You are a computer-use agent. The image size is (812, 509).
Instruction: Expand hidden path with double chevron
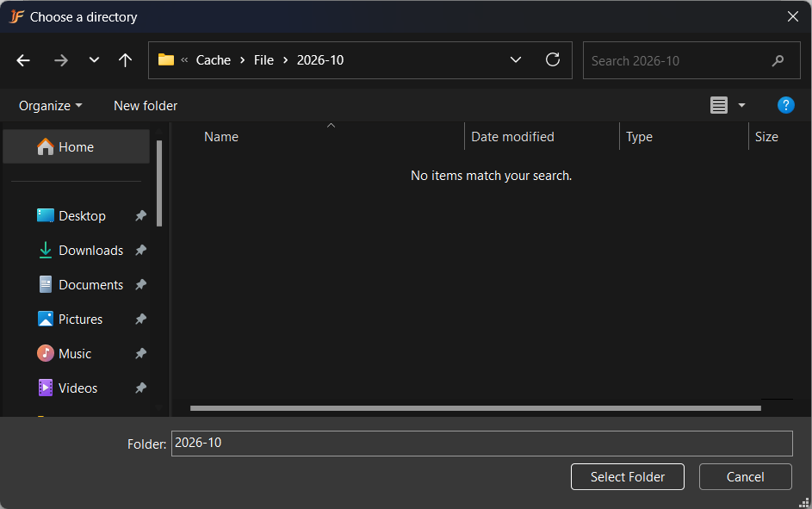point(184,60)
